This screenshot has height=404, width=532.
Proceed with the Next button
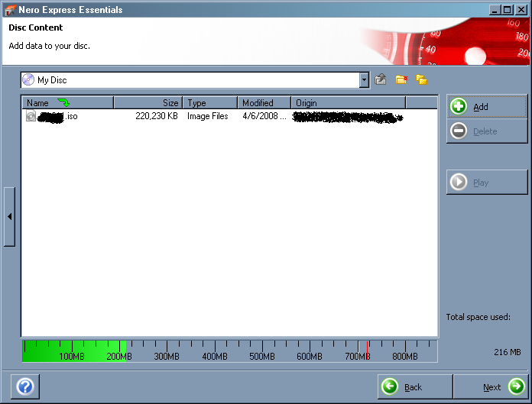click(491, 386)
